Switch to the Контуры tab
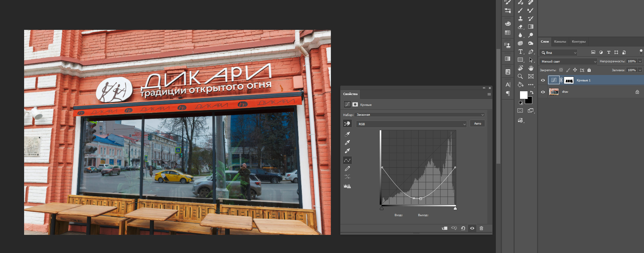This screenshot has height=253, width=644. pyautogui.click(x=579, y=42)
